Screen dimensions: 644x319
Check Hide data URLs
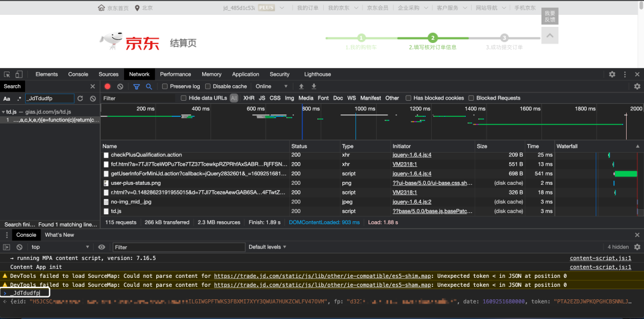point(184,98)
